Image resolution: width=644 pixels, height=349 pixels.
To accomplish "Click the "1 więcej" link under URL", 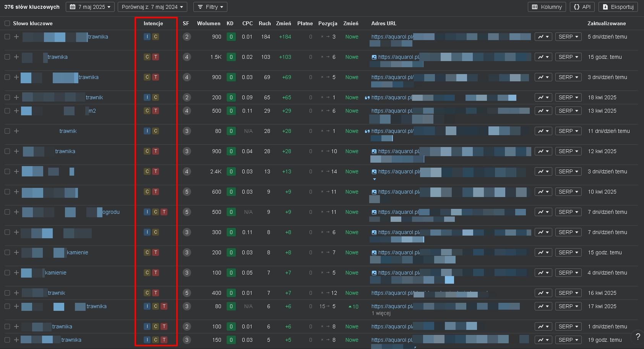I will pyautogui.click(x=381, y=313).
